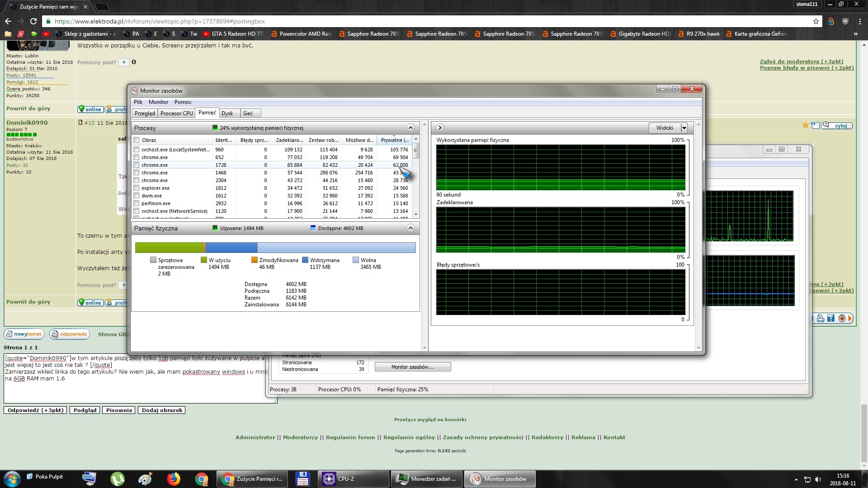Viewport: 868px width, 488px height.
Task: Submit with Odpowiedź (+3pkt) button
Action: 35,410
